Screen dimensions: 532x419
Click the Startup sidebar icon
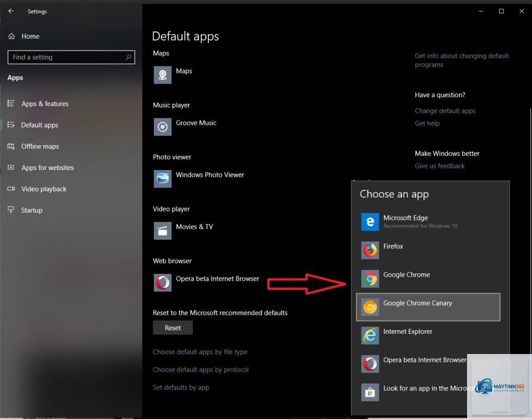click(x=11, y=210)
